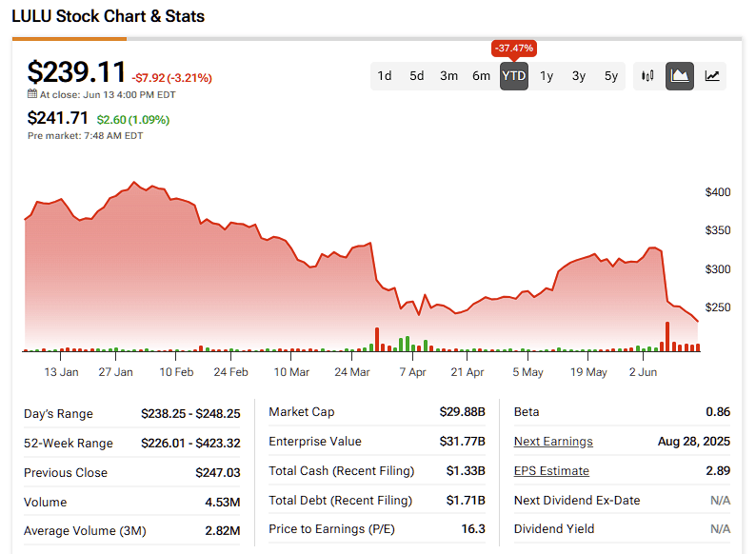Select the 1d time range
Image resolution: width=756 pixels, height=554 pixels.
pyautogui.click(x=385, y=76)
